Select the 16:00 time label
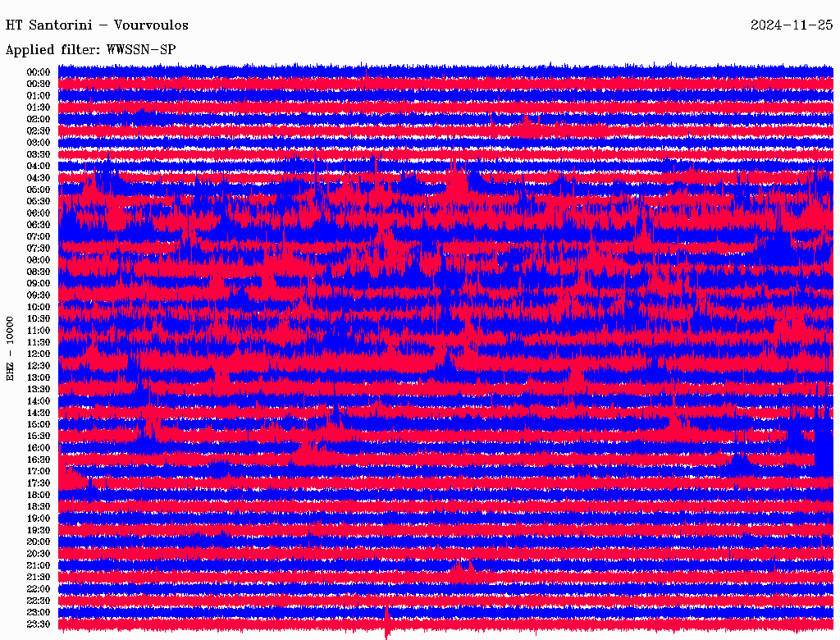 (x=39, y=448)
